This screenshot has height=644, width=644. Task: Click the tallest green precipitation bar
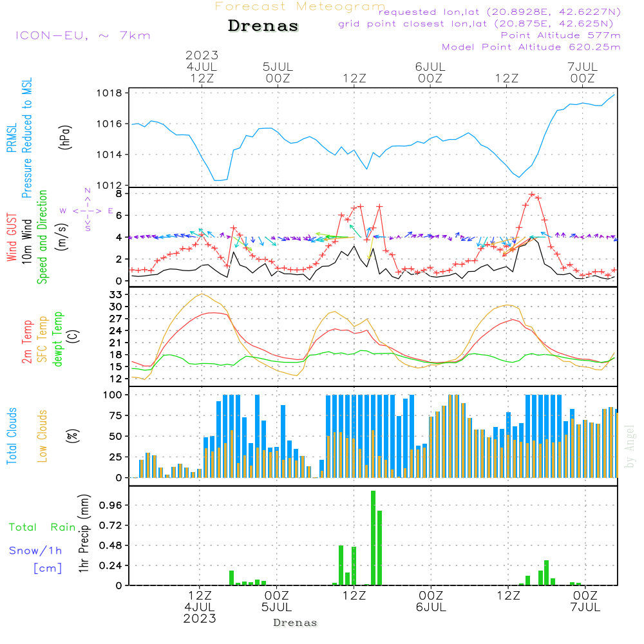coord(373,538)
